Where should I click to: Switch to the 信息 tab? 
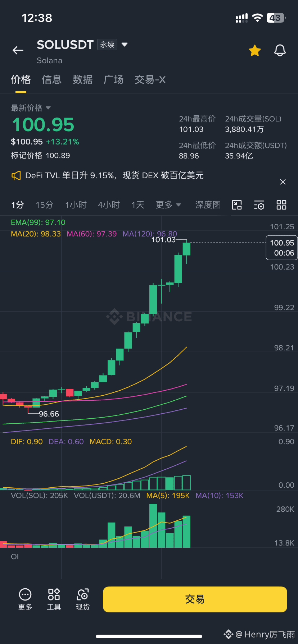52,79
